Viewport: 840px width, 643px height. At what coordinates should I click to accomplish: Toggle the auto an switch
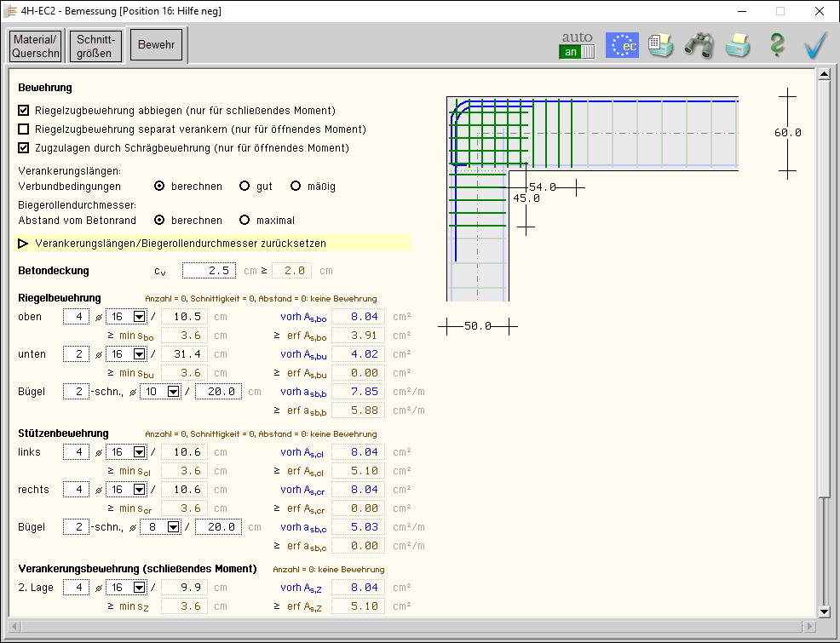click(x=577, y=52)
